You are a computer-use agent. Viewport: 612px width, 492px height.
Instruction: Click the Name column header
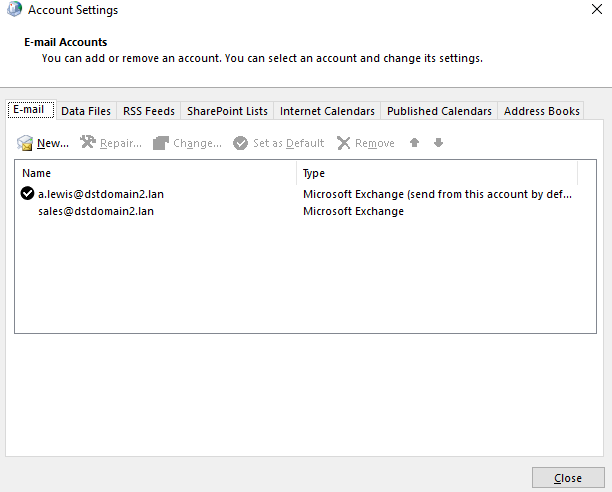pyautogui.click(x=155, y=173)
